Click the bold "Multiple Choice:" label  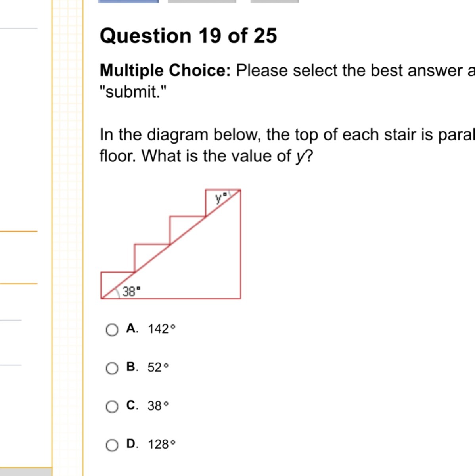[x=165, y=71]
